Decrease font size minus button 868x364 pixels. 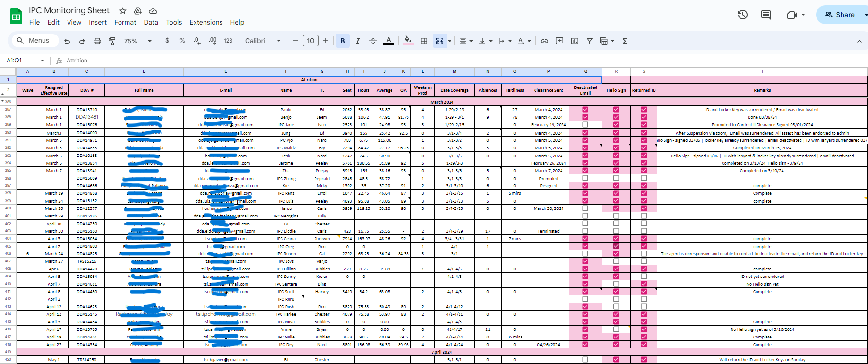(x=296, y=41)
